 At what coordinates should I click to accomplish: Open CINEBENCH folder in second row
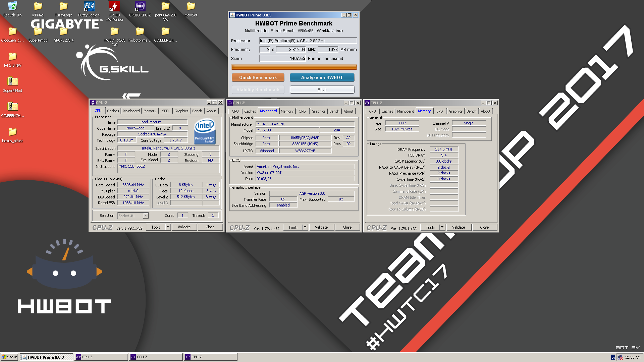(165, 34)
